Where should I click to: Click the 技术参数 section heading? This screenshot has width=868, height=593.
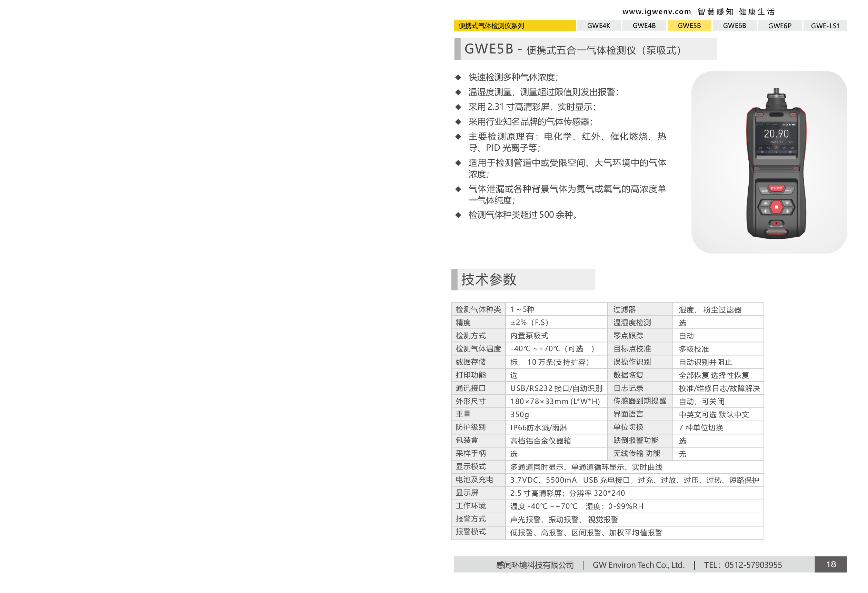point(523,279)
